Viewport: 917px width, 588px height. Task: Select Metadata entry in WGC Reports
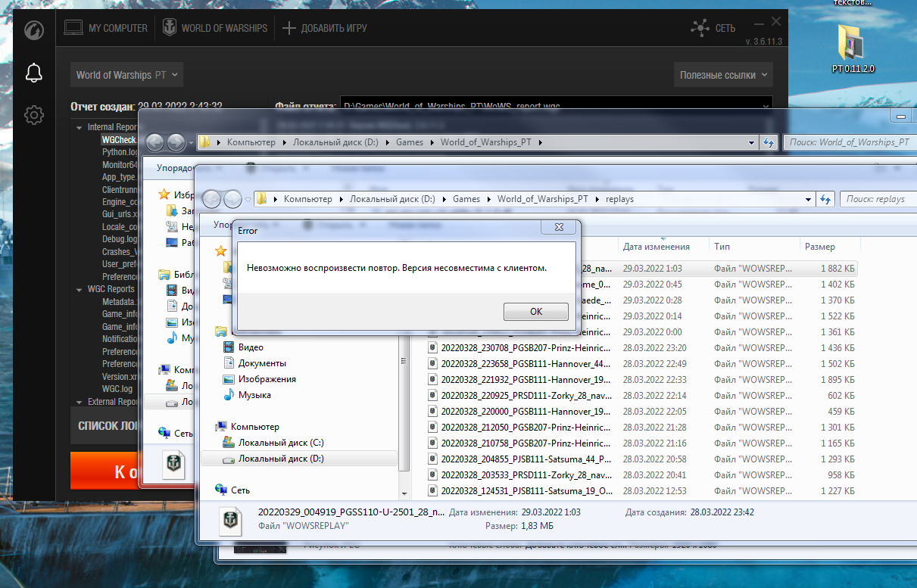[x=120, y=302]
